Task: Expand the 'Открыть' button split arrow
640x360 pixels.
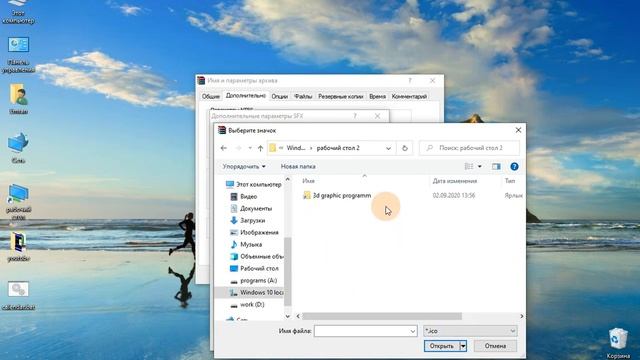Action: click(463, 346)
